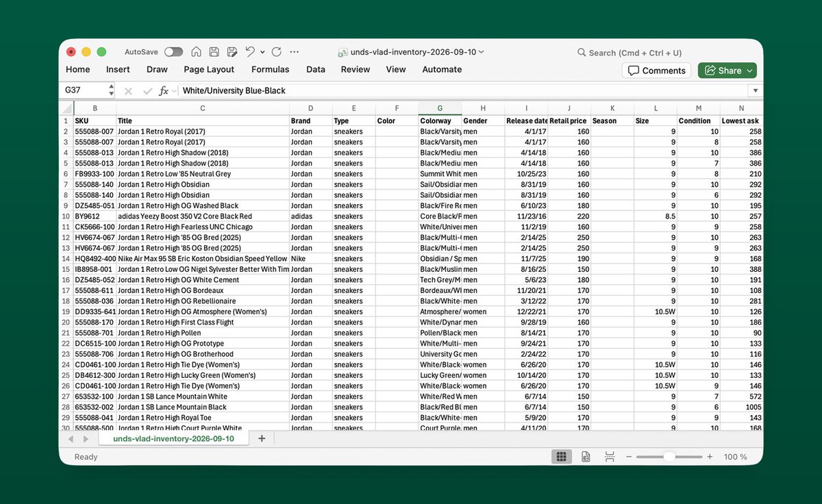Open the Insert ribbon tab
822x504 pixels.
click(x=118, y=69)
